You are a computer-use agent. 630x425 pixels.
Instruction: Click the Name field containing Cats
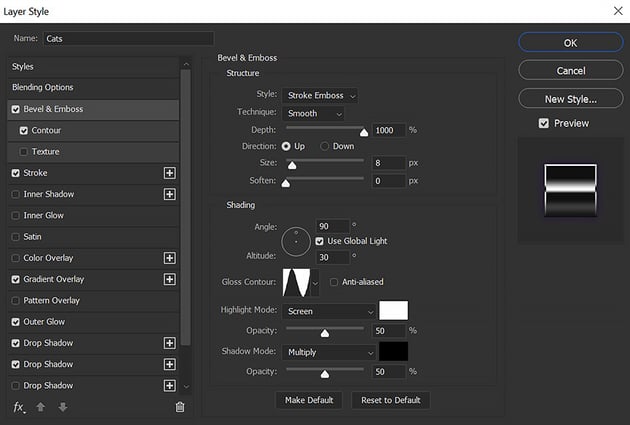pos(127,38)
